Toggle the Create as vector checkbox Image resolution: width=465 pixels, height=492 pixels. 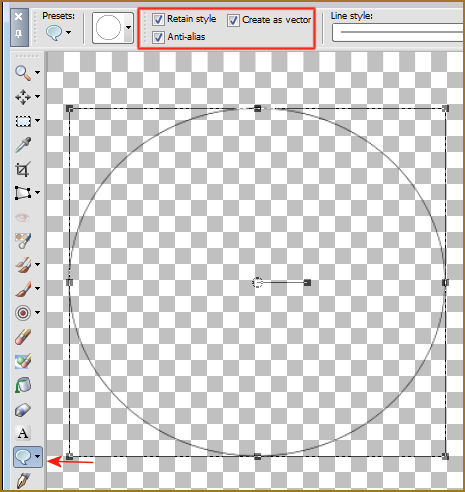(233, 20)
